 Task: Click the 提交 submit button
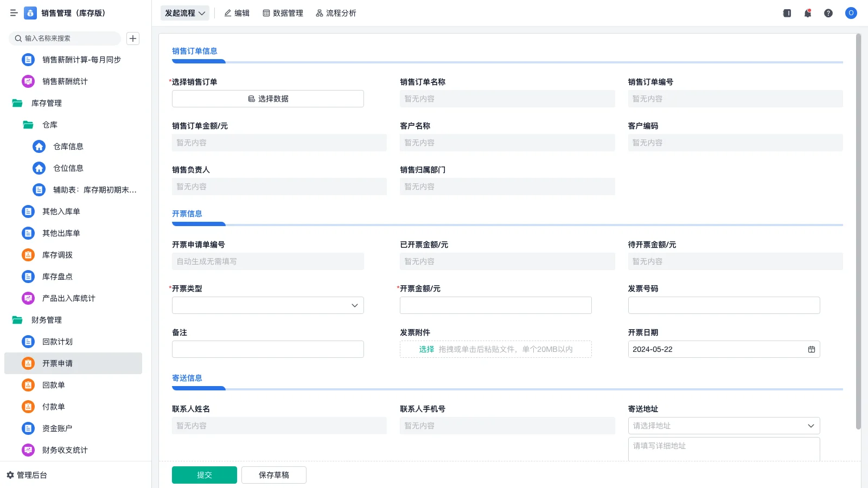pos(204,474)
